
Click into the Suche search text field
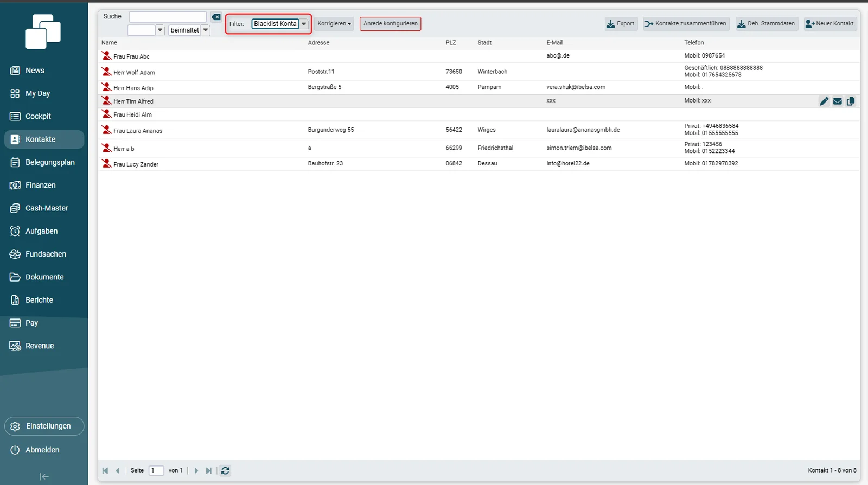coord(168,17)
